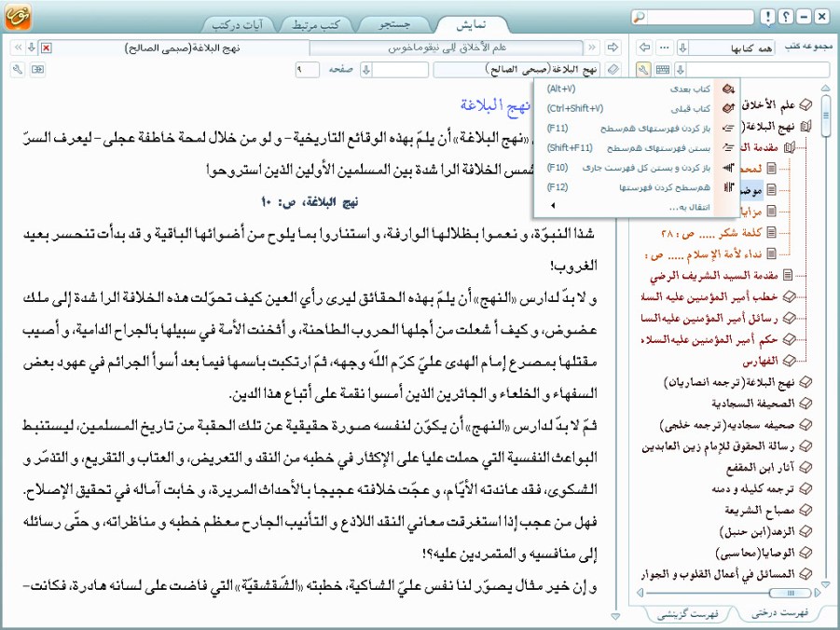
Task: Open the tree search field dropdown arrow
Action: [681, 69]
